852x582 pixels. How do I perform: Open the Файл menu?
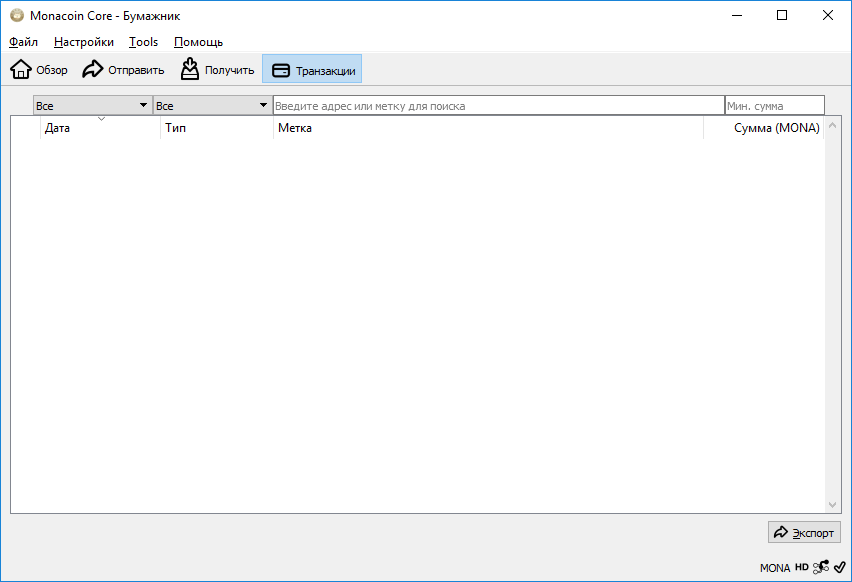23,42
